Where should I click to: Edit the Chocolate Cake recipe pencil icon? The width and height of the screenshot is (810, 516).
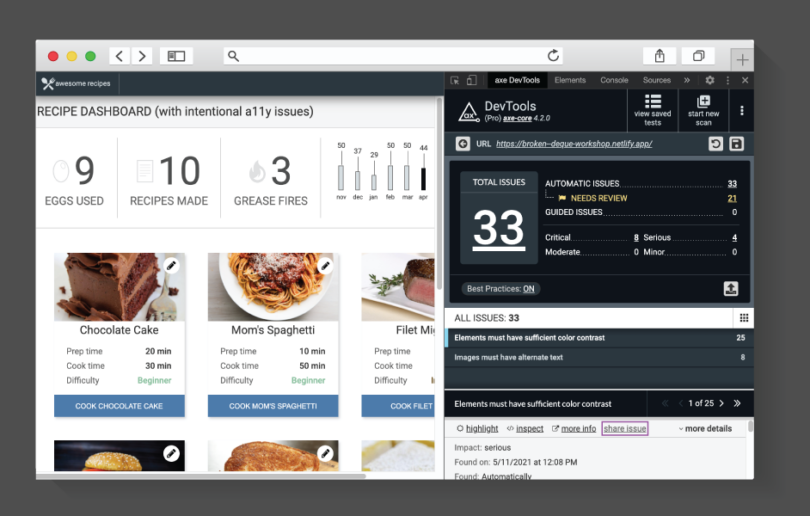pyautogui.click(x=171, y=265)
